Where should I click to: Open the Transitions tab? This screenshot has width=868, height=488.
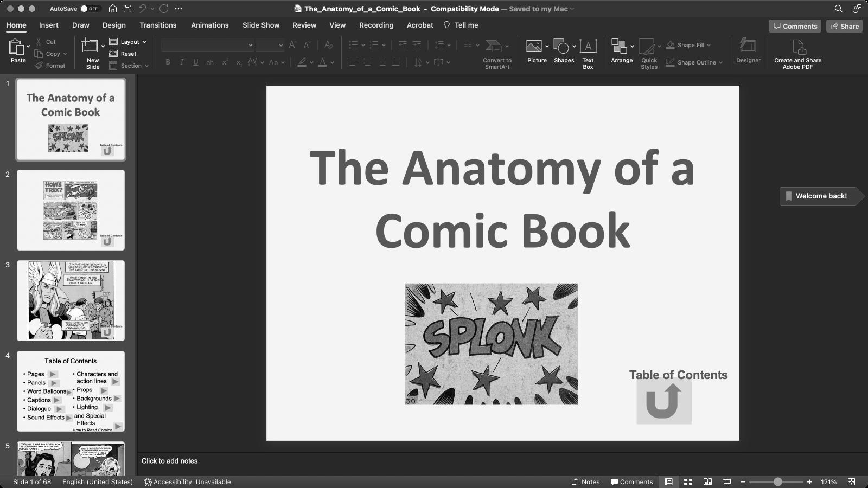[158, 25]
